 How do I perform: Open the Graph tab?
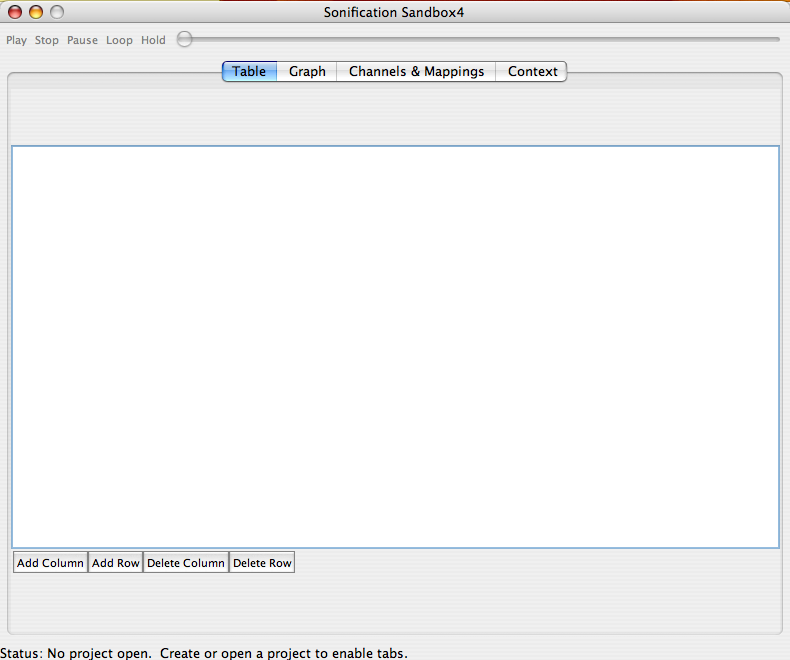coord(307,72)
